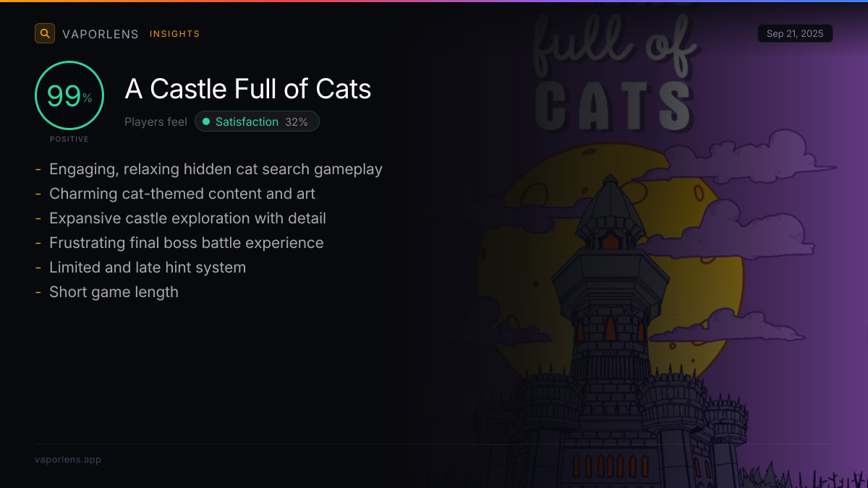Select the Expansive castle exploration point
Screen dimensions: 868x488
[x=187, y=218]
